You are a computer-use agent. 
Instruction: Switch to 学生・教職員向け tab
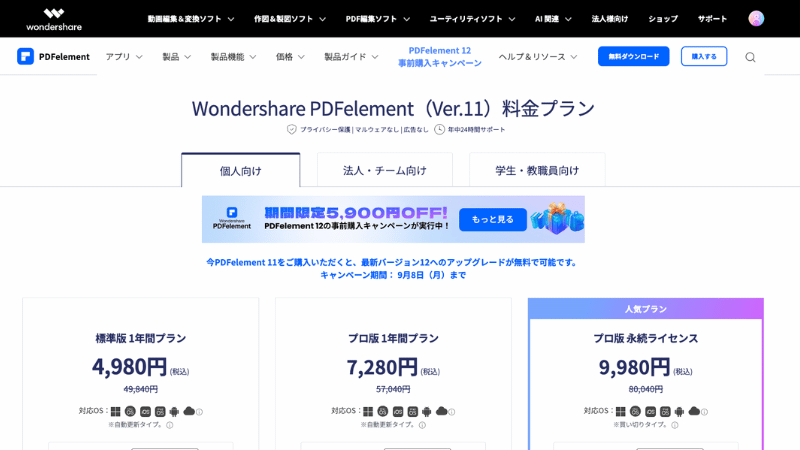point(537,170)
